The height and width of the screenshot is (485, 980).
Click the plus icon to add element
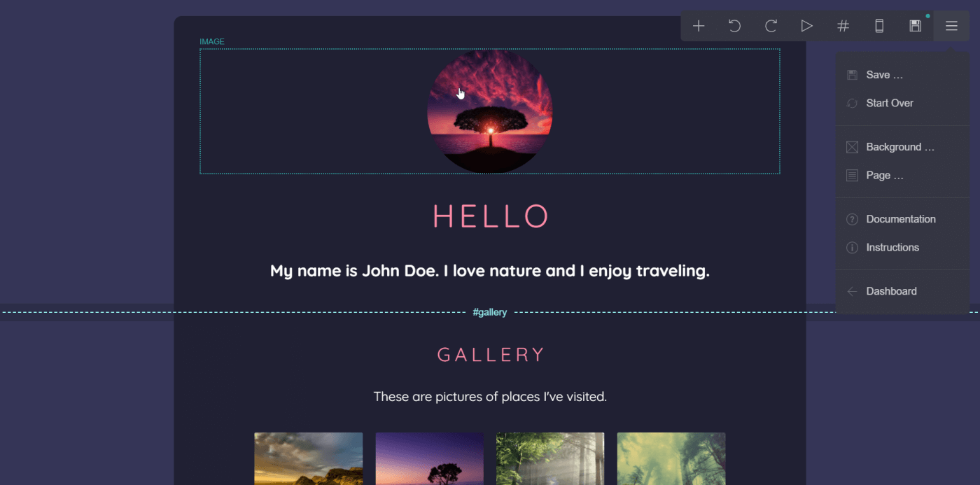[x=699, y=26]
